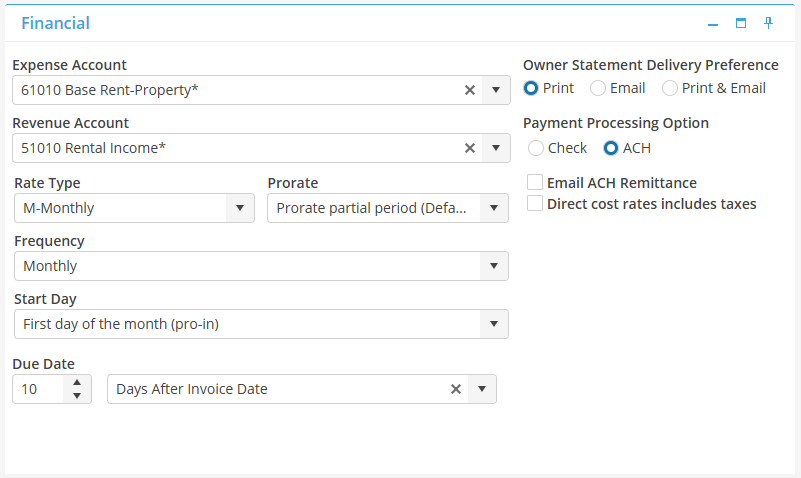Image resolution: width=801 pixels, height=478 pixels.
Task: Click the Due Date number field
Action: [x=38, y=389]
